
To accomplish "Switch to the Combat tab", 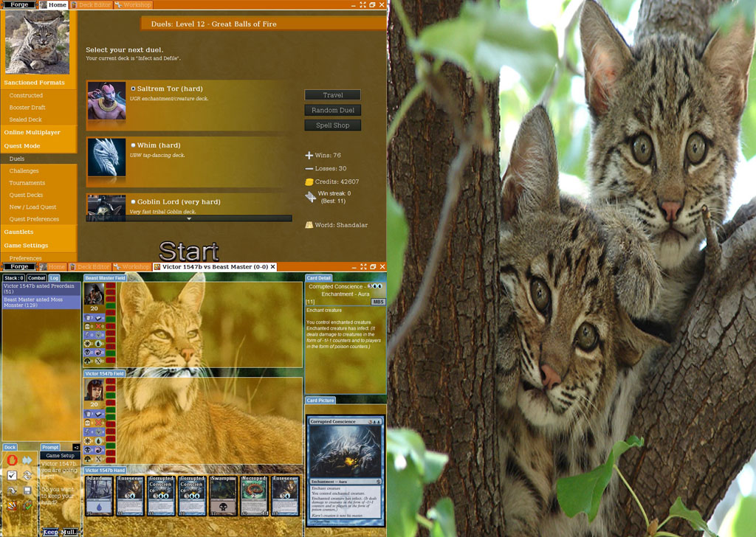I will click(x=37, y=278).
